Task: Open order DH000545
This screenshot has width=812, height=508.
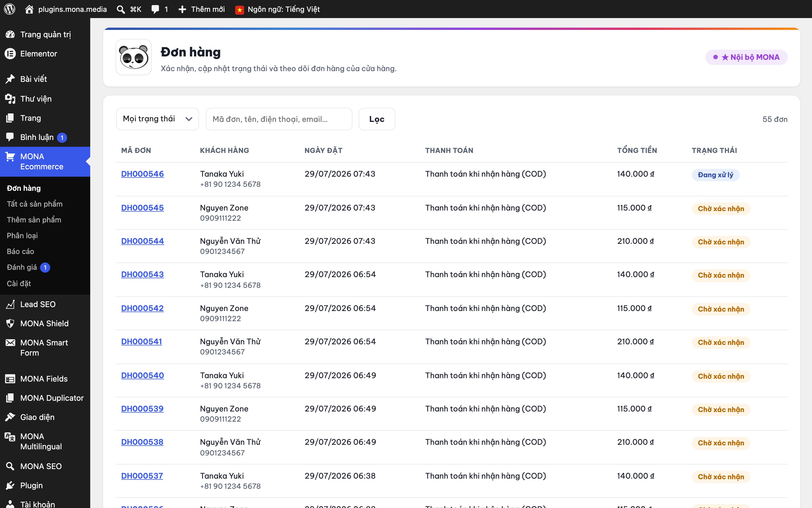Action: click(142, 208)
